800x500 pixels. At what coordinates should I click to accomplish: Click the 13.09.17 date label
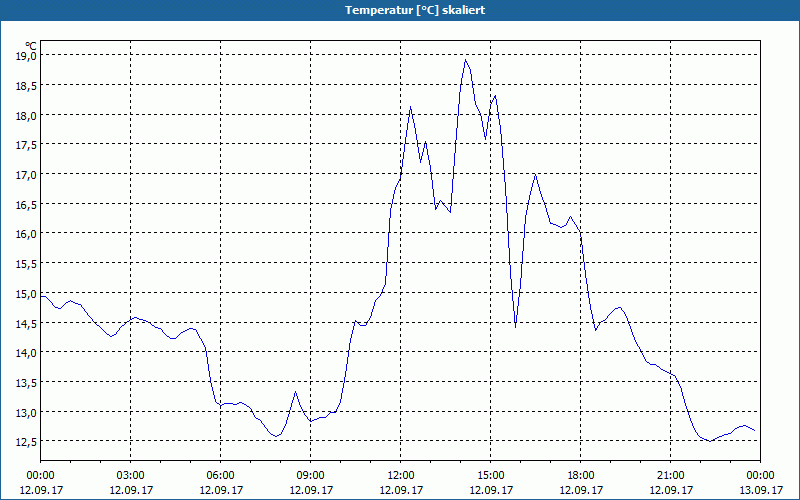point(760,490)
